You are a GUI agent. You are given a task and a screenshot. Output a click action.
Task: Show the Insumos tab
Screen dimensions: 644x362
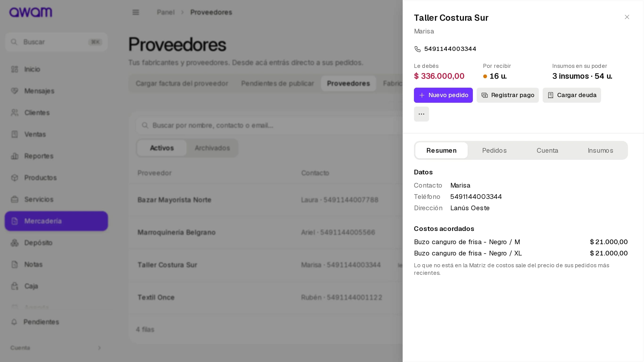pyautogui.click(x=600, y=151)
